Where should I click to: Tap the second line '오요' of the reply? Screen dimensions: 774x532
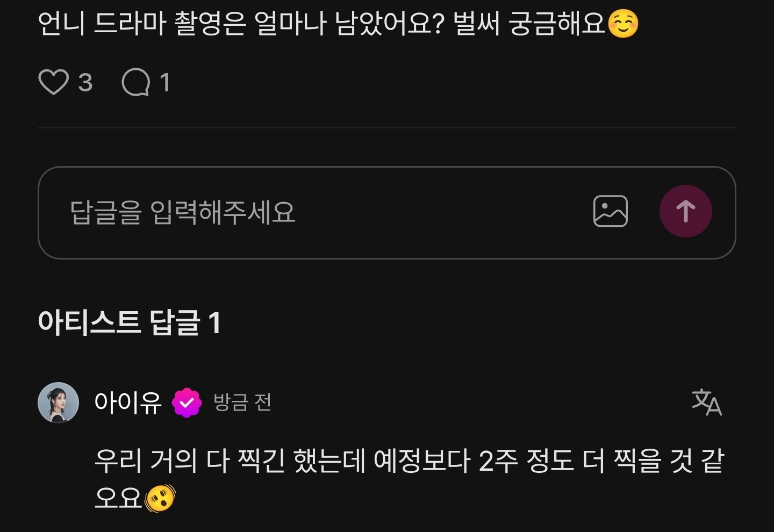pos(118,498)
